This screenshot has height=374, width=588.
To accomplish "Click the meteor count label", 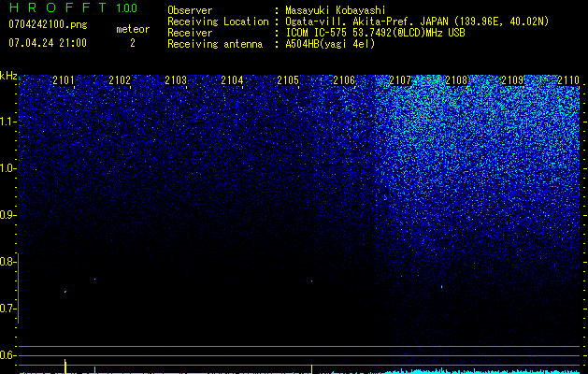I will tap(133, 29).
